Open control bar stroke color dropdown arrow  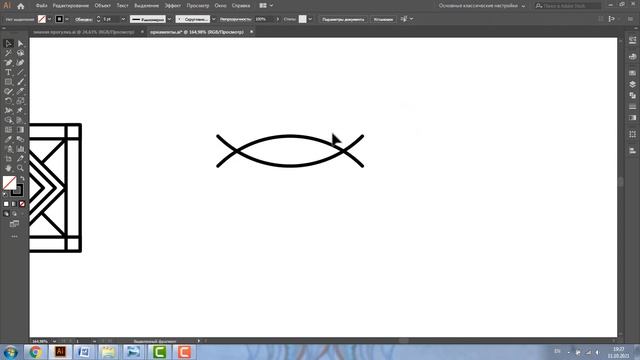(67, 19)
